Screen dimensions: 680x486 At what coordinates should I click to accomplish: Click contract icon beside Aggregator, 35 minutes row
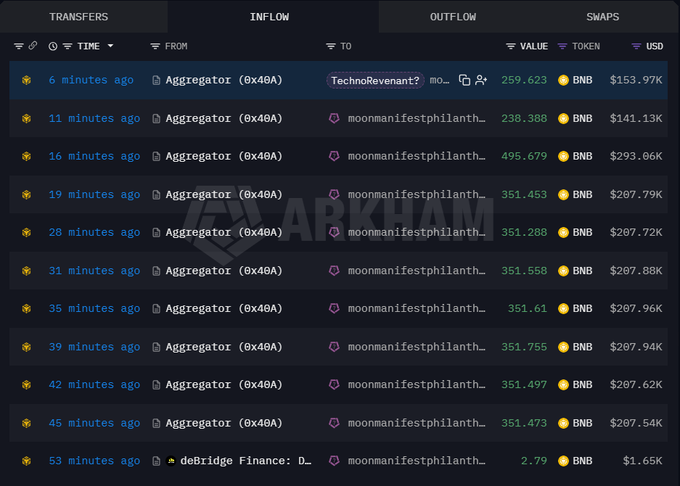[x=156, y=309]
